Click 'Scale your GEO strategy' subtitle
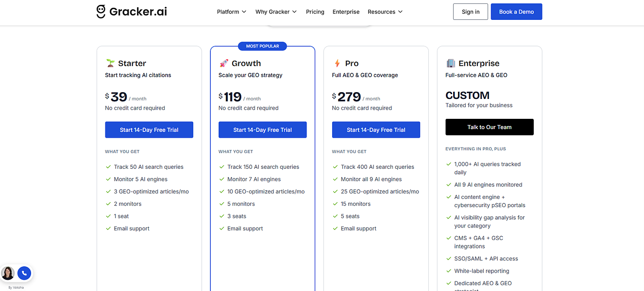 coord(251,75)
